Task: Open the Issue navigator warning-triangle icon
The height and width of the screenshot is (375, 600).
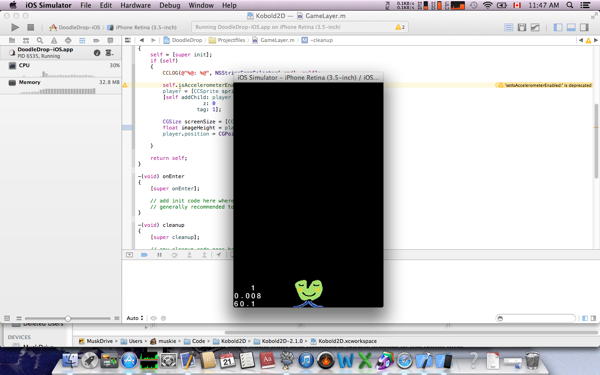Action: pyautogui.click(x=54, y=40)
